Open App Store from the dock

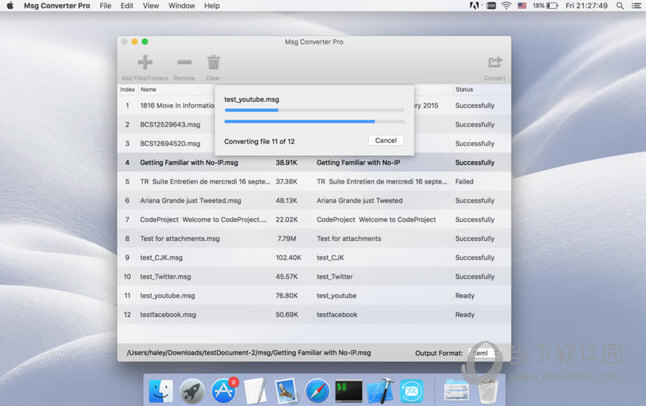tap(223, 391)
